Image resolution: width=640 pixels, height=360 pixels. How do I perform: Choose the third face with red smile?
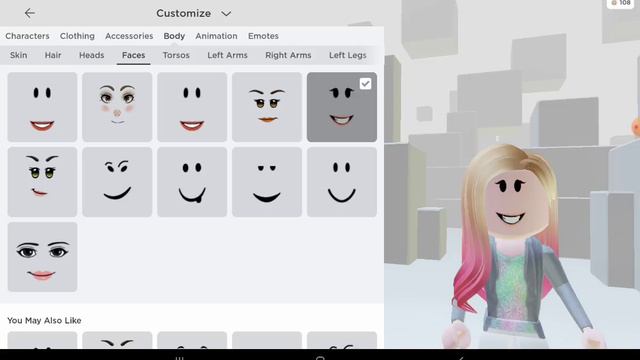pos(192,107)
